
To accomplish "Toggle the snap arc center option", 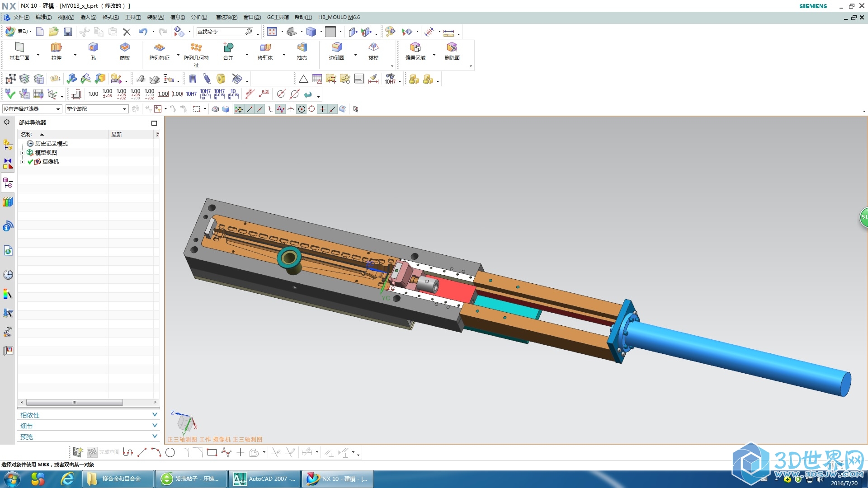I will 302,109.
